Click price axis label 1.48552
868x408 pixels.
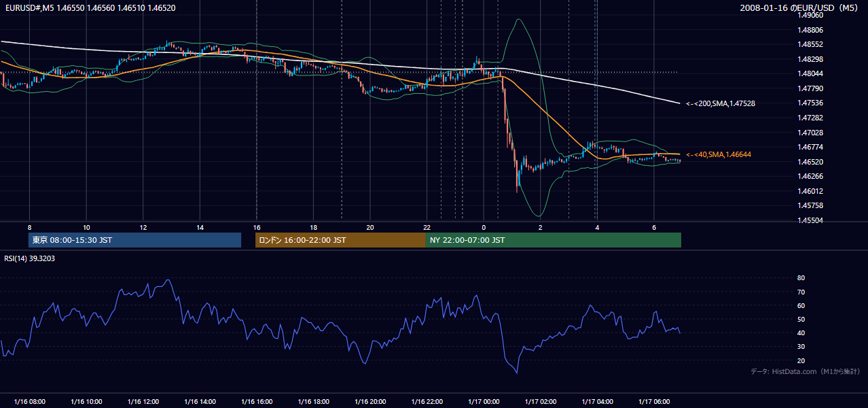pos(810,44)
